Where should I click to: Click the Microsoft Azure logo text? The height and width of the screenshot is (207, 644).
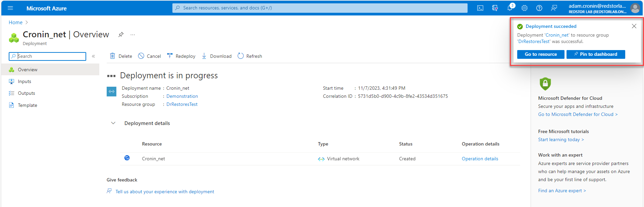[46, 8]
